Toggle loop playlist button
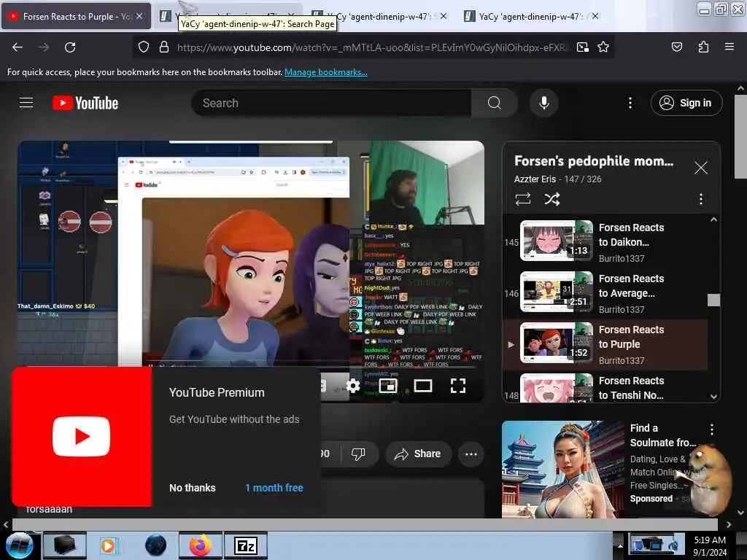747x560 pixels. (x=522, y=199)
